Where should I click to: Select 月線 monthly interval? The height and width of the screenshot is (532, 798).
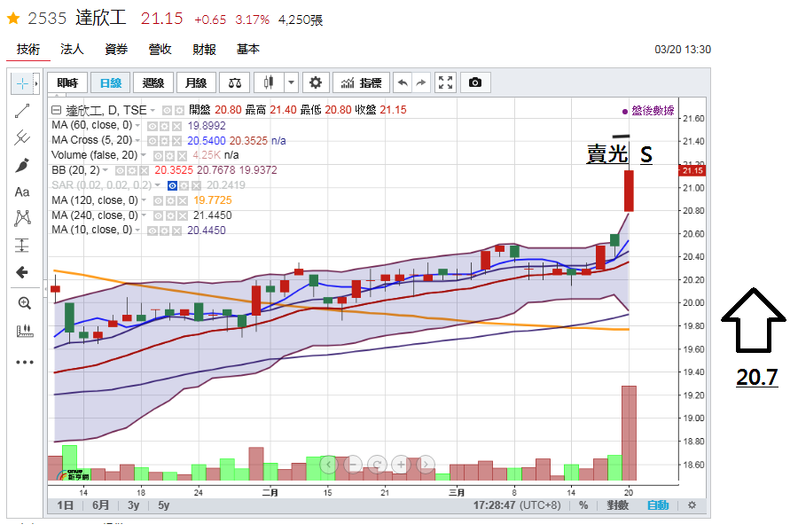(x=196, y=82)
